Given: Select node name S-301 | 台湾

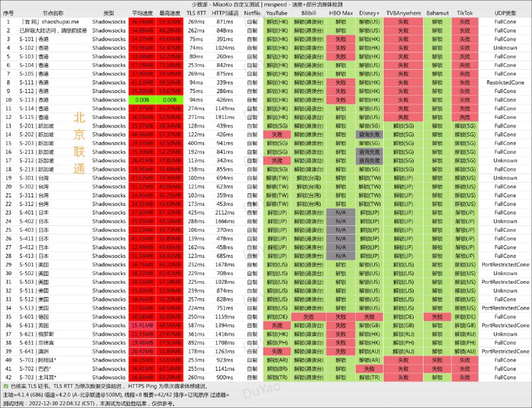Looking at the screenshot, I should pyautogui.click(x=34, y=178).
